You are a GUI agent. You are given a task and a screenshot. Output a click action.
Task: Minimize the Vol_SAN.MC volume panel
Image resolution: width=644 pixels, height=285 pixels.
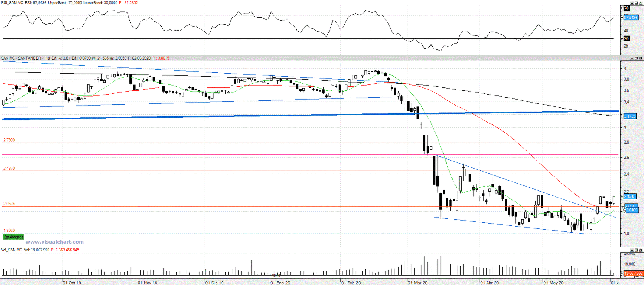(x=632, y=250)
